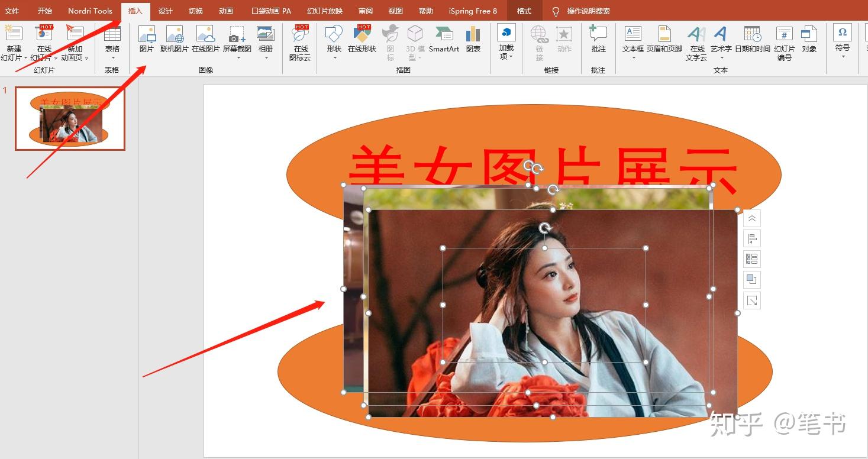This screenshot has height=459, width=868.
Task: Insert a picture from this device
Action: click(146, 41)
